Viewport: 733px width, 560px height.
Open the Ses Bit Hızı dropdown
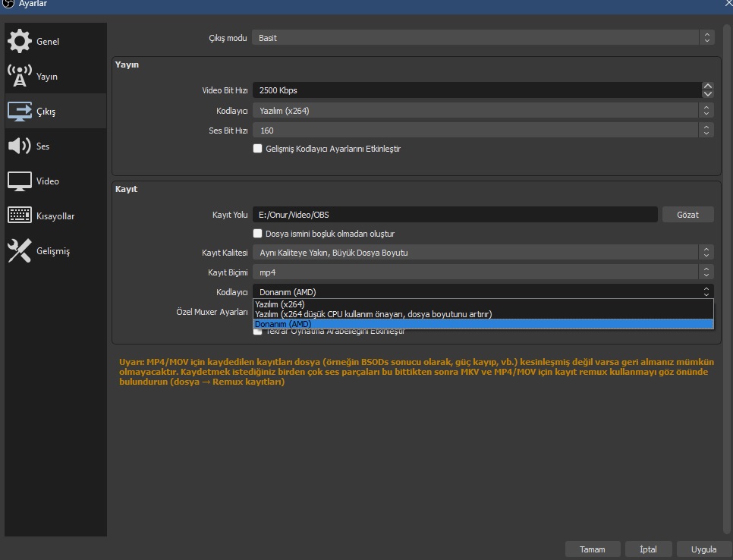[483, 131]
